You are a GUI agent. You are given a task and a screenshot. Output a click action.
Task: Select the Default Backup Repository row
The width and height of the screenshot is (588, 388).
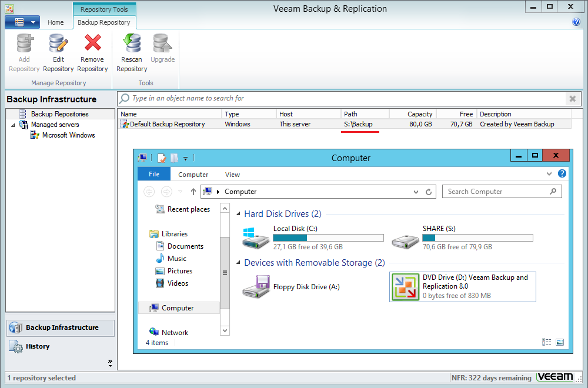[x=345, y=124]
